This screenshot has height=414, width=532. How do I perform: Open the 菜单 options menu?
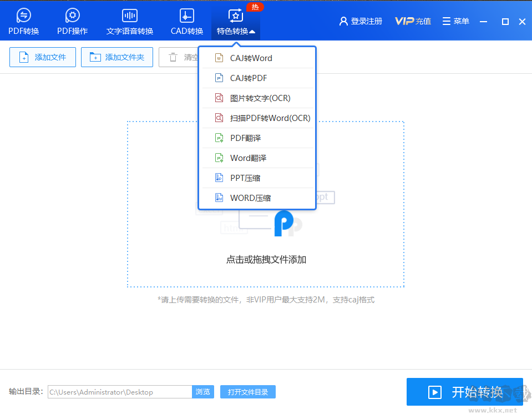tap(455, 21)
